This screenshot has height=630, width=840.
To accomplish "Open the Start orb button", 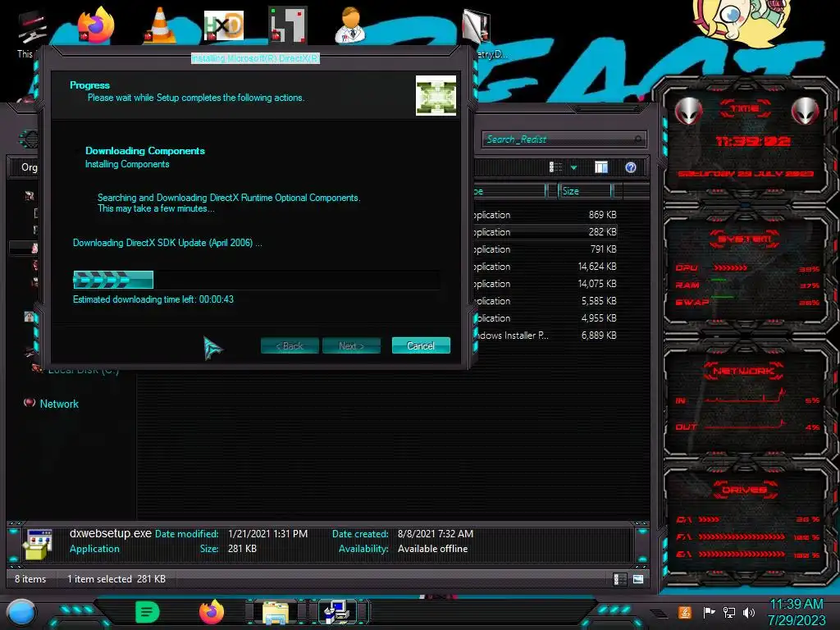I will click(x=21, y=612).
